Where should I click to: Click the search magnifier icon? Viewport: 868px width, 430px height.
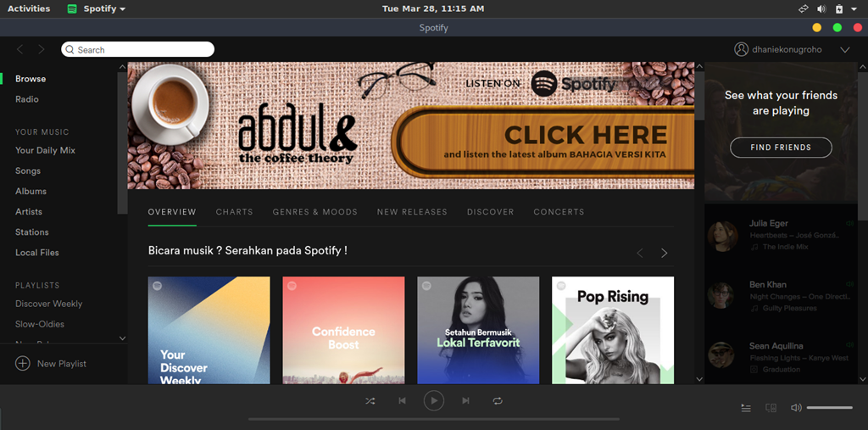click(x=70, y=50)
